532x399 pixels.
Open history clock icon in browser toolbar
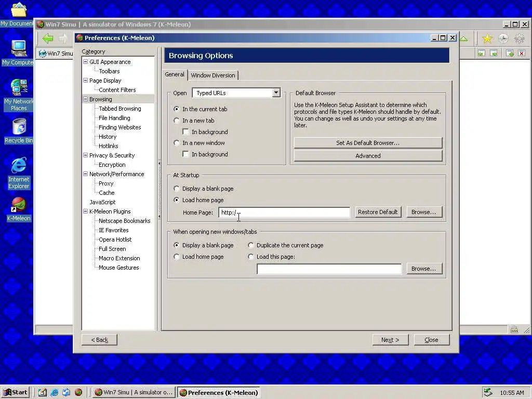[x=503, y=38]
